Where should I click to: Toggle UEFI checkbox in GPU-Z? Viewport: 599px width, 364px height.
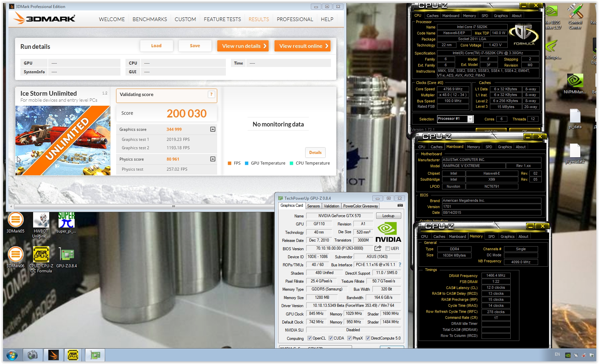[x=388, y=249]
